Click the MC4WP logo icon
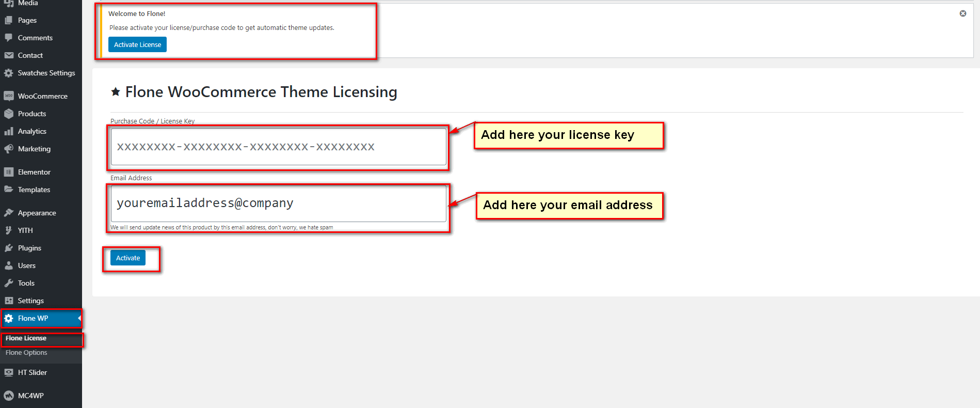Screen dimensions: 980x408 9,396
